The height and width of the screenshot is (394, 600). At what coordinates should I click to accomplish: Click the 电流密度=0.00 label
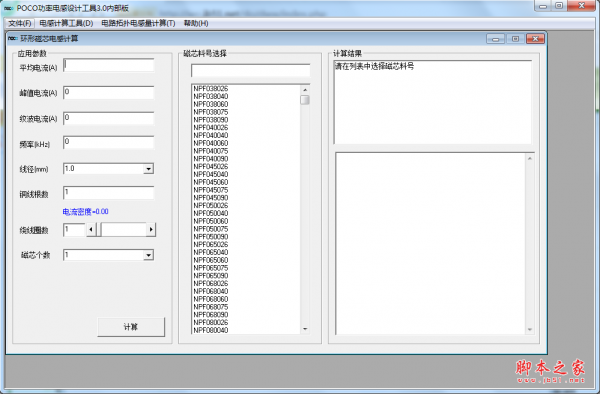(x=85, y=212)
